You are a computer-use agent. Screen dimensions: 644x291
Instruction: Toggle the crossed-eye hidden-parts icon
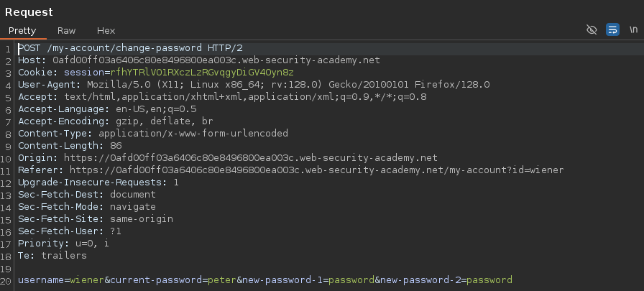[592, 29]
